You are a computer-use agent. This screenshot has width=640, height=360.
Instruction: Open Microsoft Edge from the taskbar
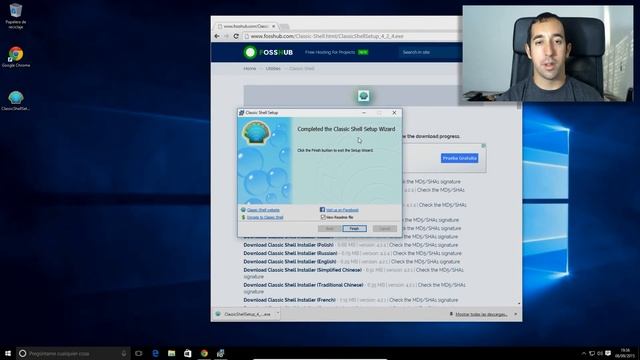(x=155, y=353)
